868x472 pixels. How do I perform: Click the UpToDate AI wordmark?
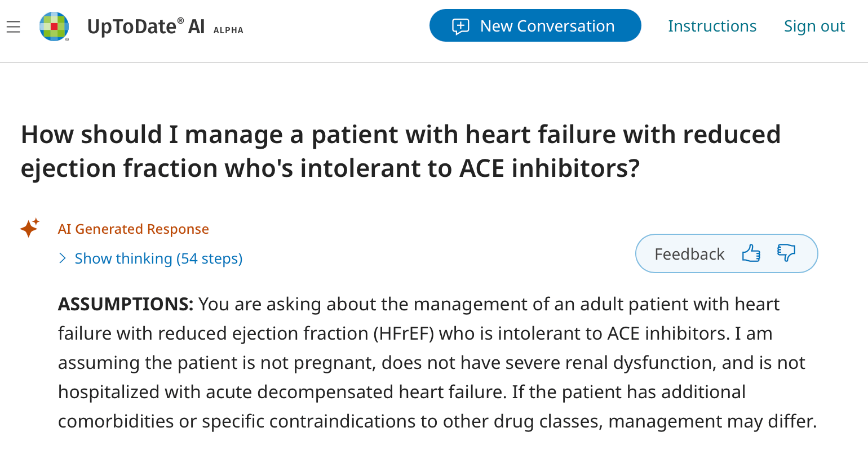tap(146, 26)
